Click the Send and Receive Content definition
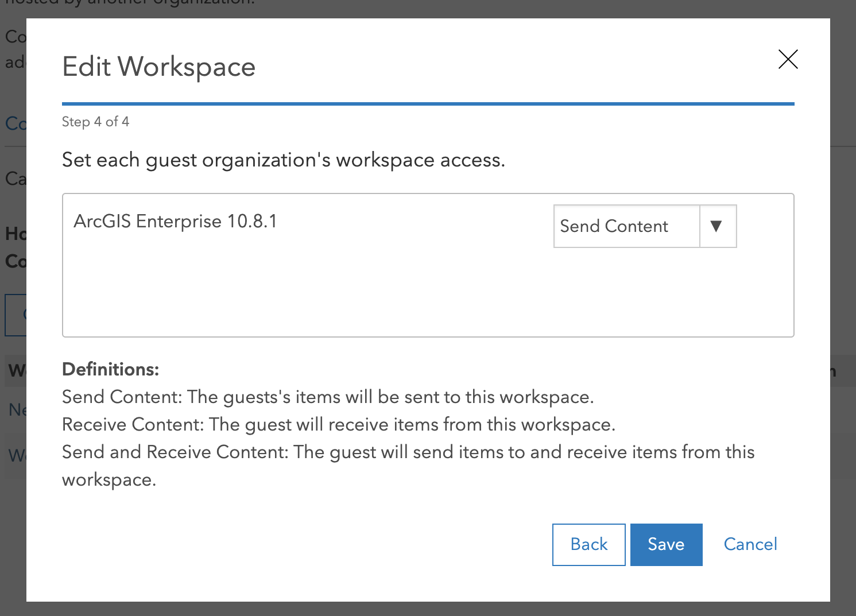 tap(408, 452)
